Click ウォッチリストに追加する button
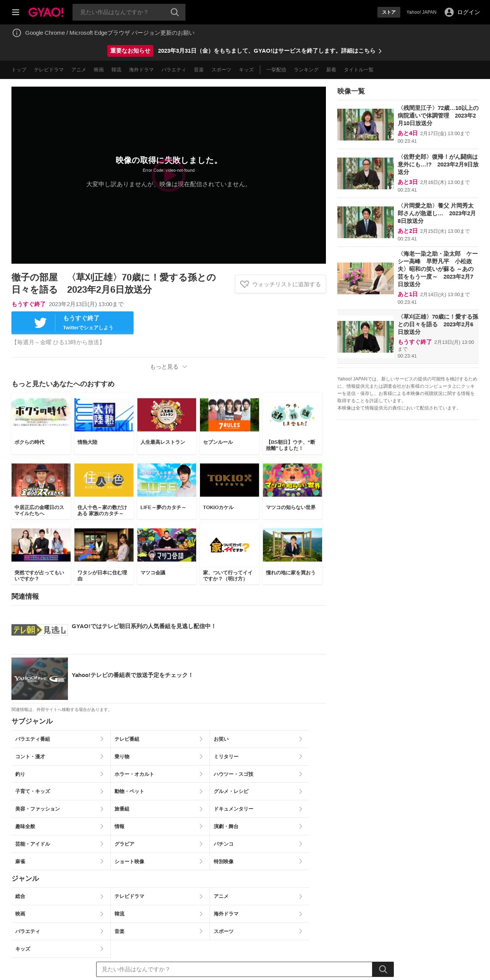This screenshot has width=490, height=980. coord(280,284)
